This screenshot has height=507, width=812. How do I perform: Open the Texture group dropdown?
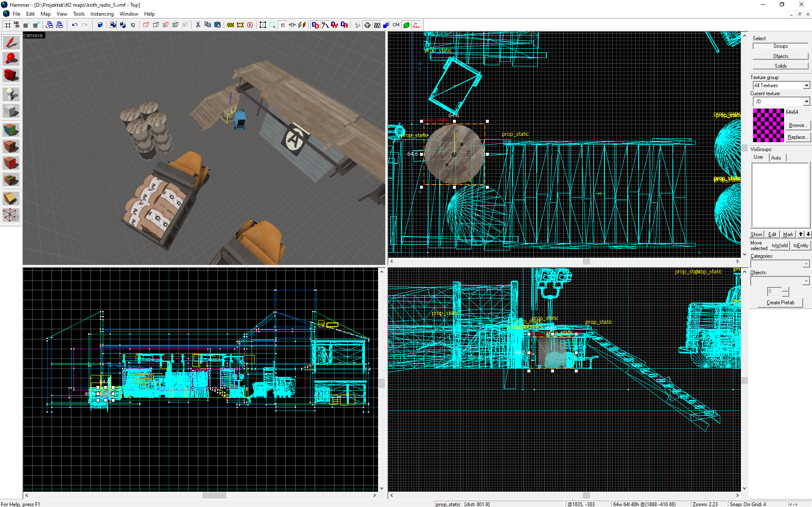point(806,85)
